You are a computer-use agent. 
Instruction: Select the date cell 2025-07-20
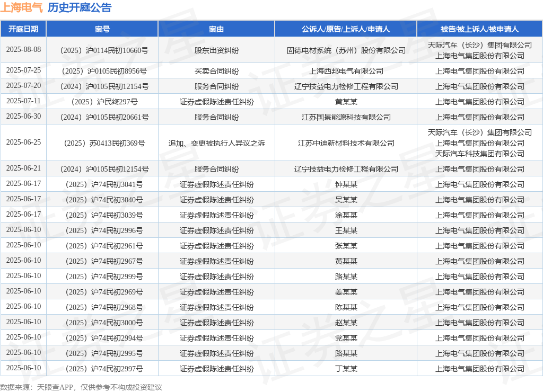pyautogui.click(x=23, y=85)
